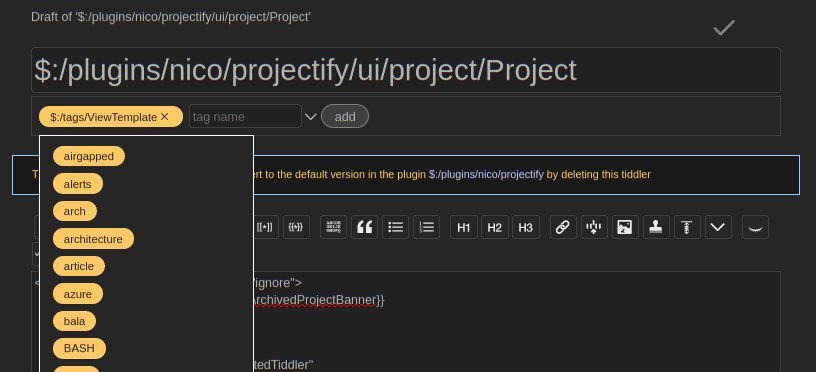This screenshot has height=372, width=816.
Task: Choose the airgapped tag from list
Action: (89, 156)
